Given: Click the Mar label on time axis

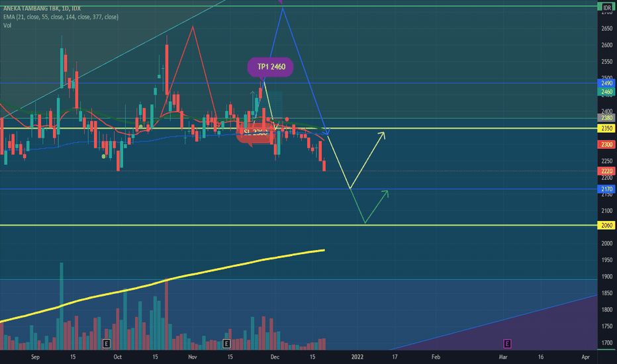Looking at the screenshot, I should click(x=503, y=357).
